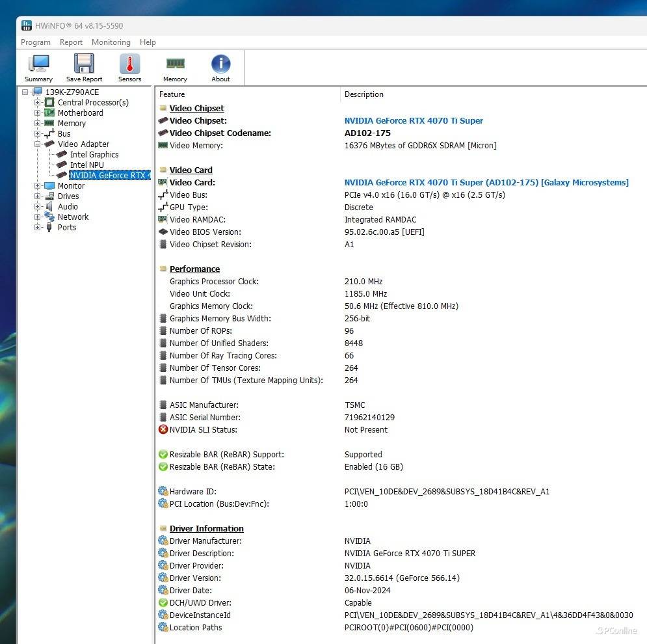Expand the Drives tree node
647x644 pixels.
pyautogui.click(x=38, y=196)
